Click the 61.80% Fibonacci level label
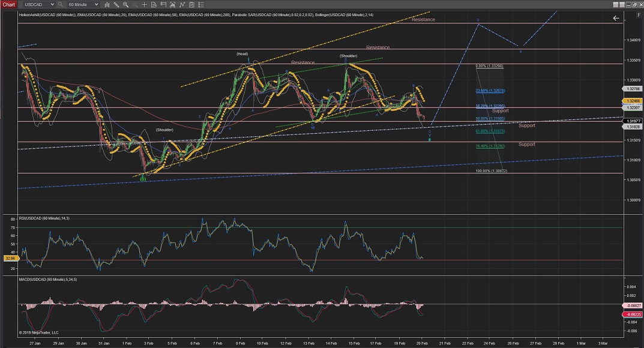Viewport: 644px width, 348px height. click(490, 131)
